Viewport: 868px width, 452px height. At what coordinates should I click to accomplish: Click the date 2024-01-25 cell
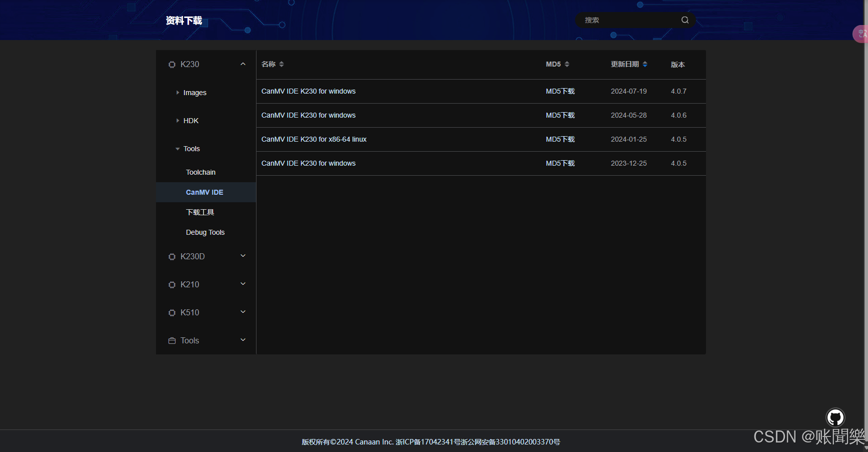pos(628,139)
